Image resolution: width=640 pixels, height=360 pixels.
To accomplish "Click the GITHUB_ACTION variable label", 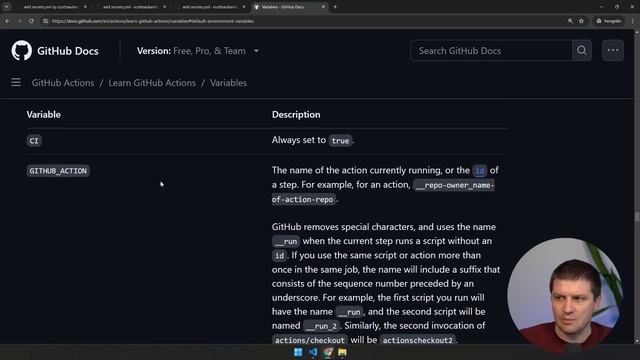I will (58, 171).
